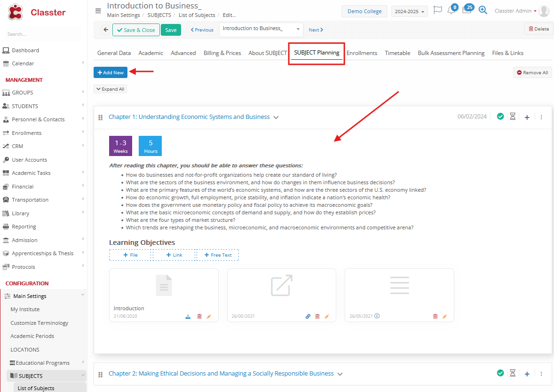Open the Billing & Prices tab
Viewport: 554px width, 392px height.
[x=222, y=53]
